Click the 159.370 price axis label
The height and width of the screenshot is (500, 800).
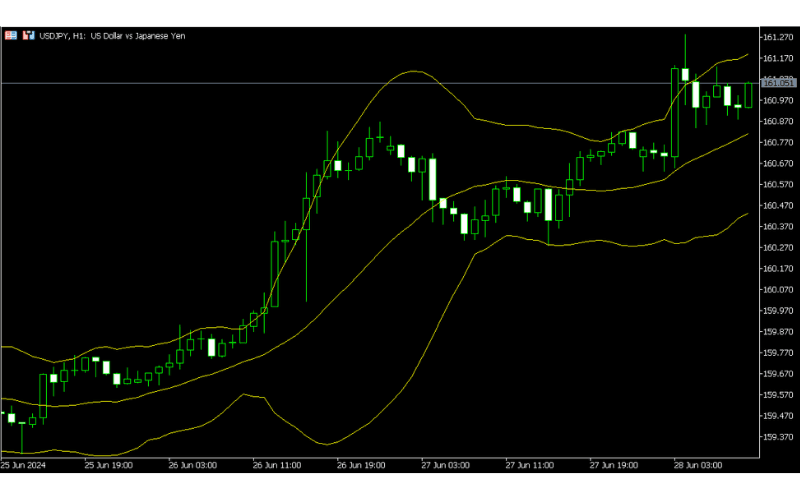(777, 437)
